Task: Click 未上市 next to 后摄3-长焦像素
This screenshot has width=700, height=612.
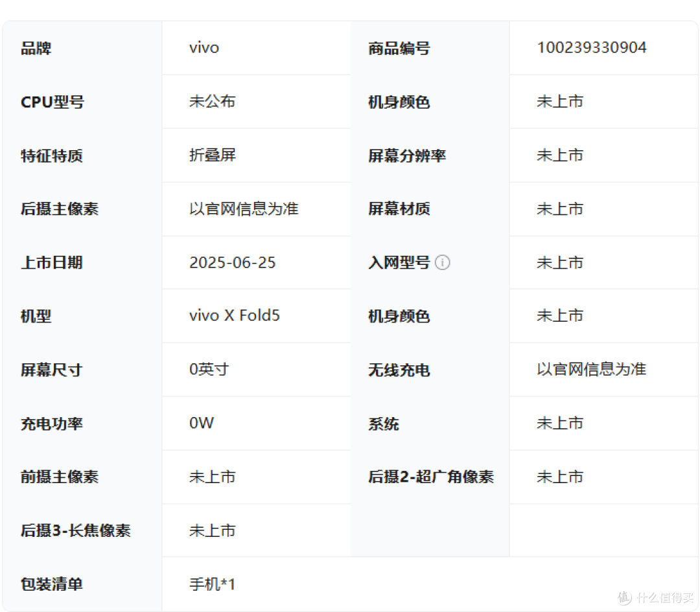Action: (212, 530)
